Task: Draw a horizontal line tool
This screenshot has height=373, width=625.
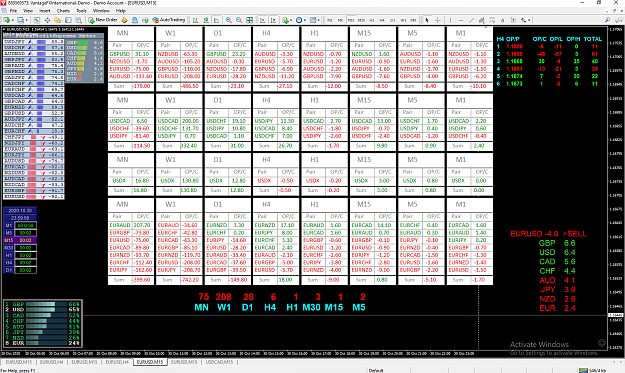Action: tap(461, 20)
